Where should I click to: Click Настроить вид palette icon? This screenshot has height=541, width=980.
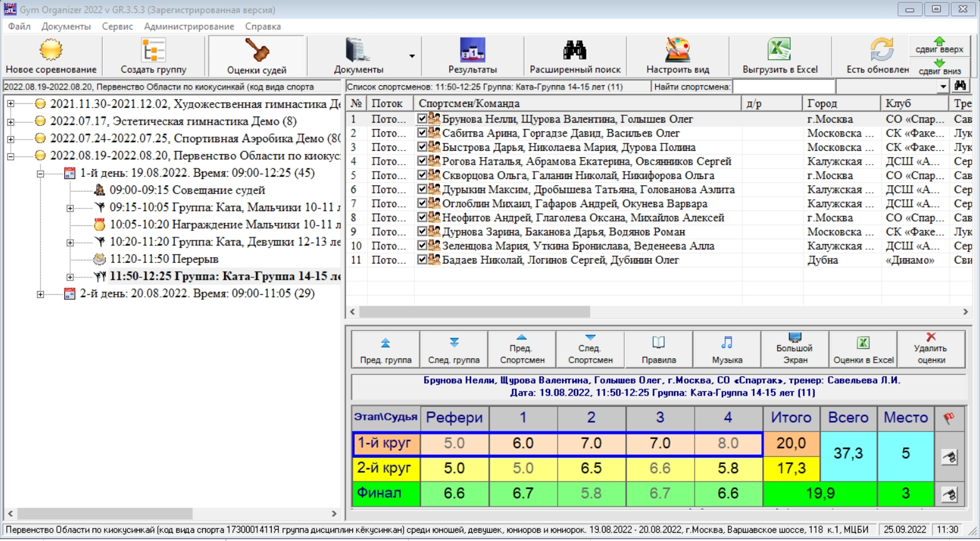tap(677, 50)
